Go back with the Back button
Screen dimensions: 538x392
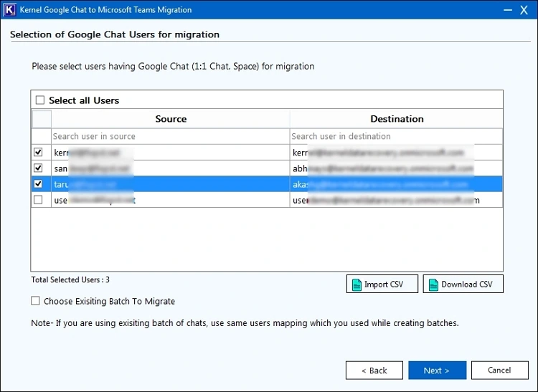pyautogui.click(x=374, y=371)
